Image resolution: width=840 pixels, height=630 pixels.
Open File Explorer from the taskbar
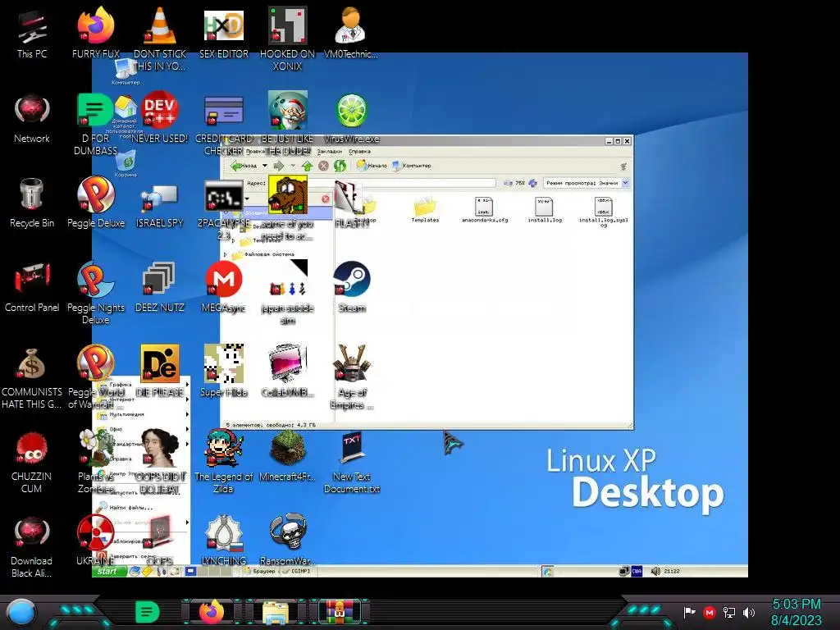pos(276,612)
